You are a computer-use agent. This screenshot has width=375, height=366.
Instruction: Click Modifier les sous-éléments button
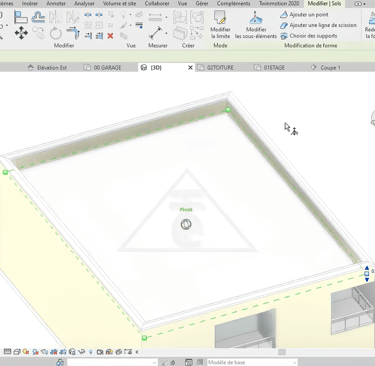(256, 25)
